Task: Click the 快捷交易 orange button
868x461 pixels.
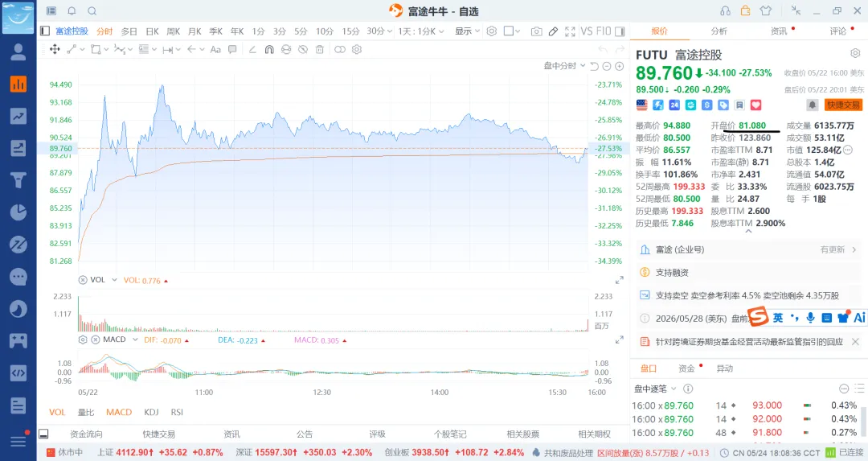Action: pos(844,105)
